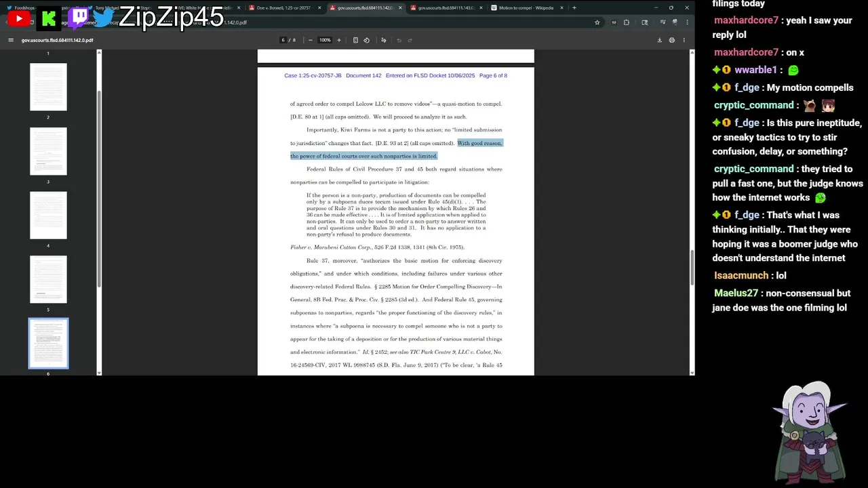The height and width of the screenshot is (488, 868).
Task: Activate the PDF annotate draw tool
Action: [x=384, y=40]
